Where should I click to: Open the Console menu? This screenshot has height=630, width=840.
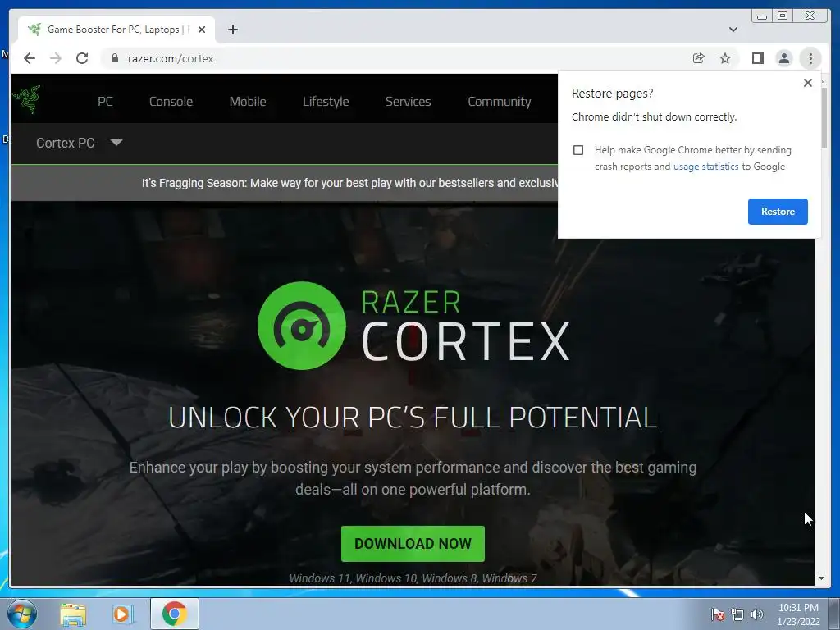[171, 101]
